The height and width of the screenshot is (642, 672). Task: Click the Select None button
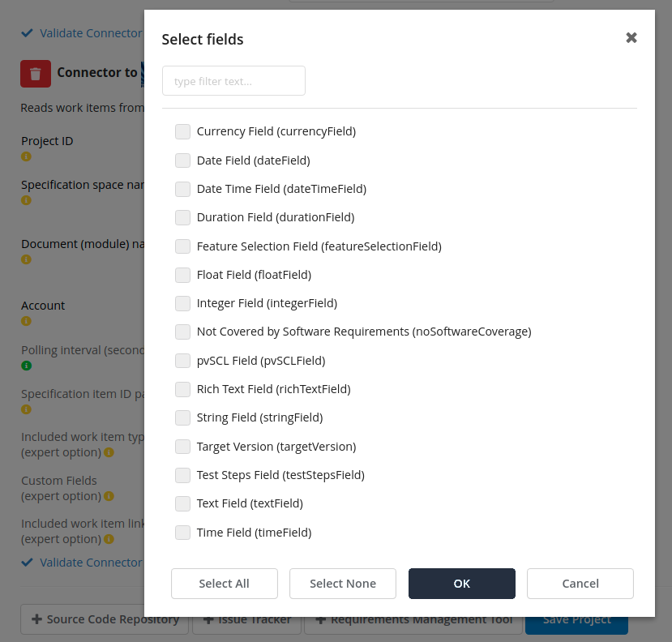pos(343,584)
